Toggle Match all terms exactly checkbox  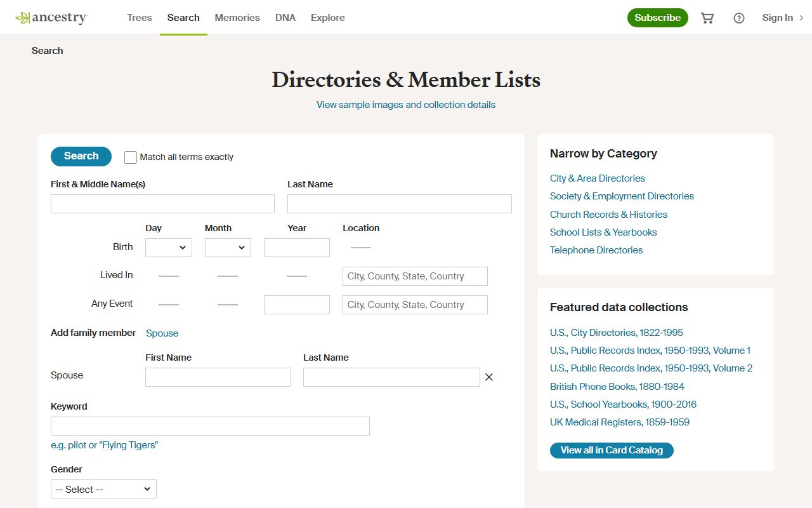[x=131, y=157]
